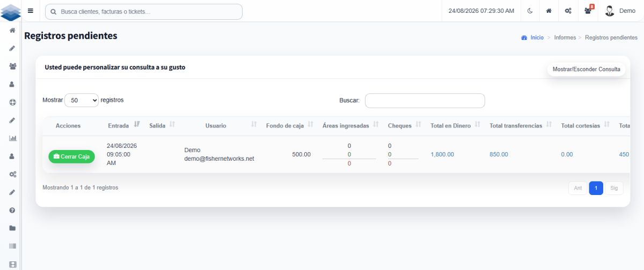Click the 1,800.00 Total en Dinero value

pyautogui.click(x=442, y=154)
